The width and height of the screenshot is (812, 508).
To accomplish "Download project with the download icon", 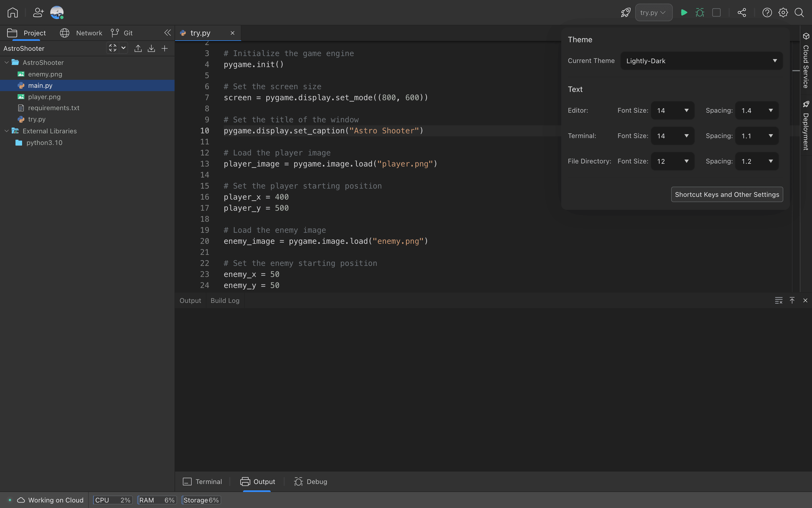I will click(151, 48).
